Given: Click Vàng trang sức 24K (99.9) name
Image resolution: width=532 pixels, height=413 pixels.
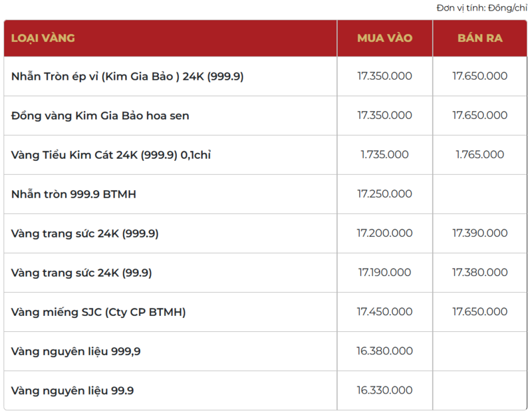Looking at the screenshot, I should pos(82,273).
